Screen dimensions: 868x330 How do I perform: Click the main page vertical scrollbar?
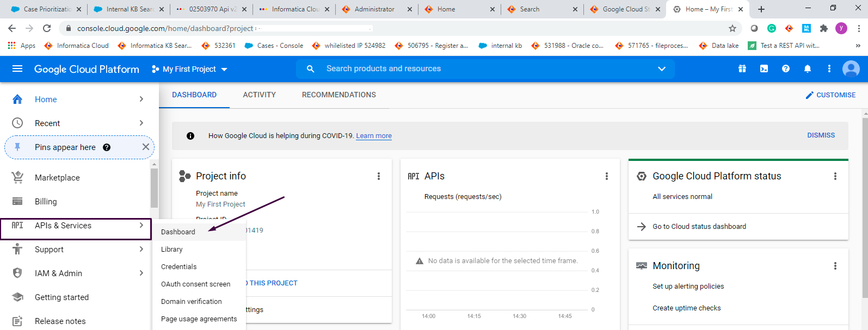[x=865, y=207]
